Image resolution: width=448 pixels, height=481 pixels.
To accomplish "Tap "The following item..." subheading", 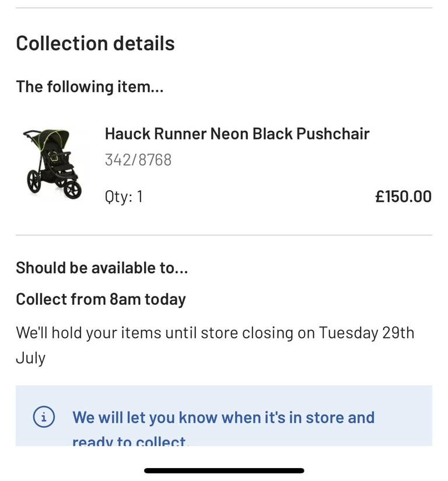I will (89, 87).
